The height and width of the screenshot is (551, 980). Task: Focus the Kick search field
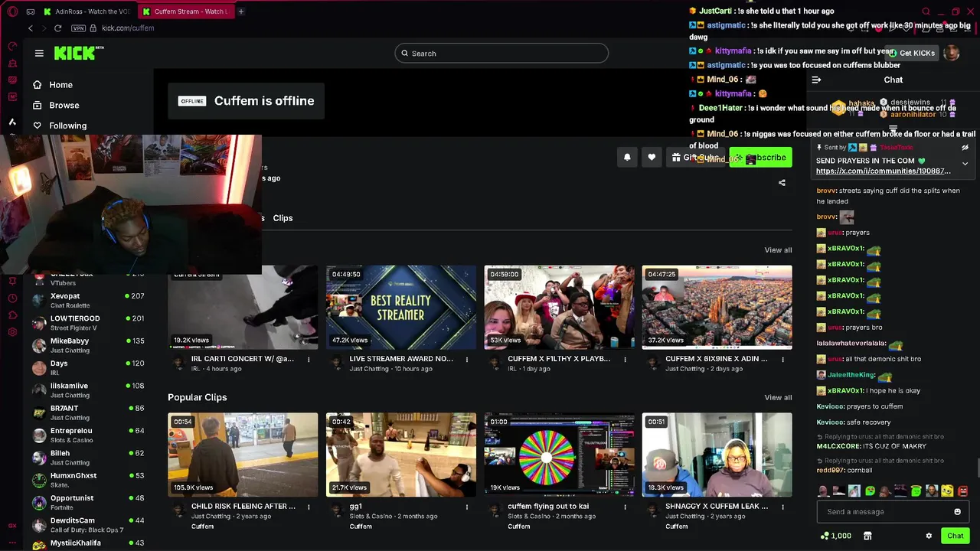(501, 53)
